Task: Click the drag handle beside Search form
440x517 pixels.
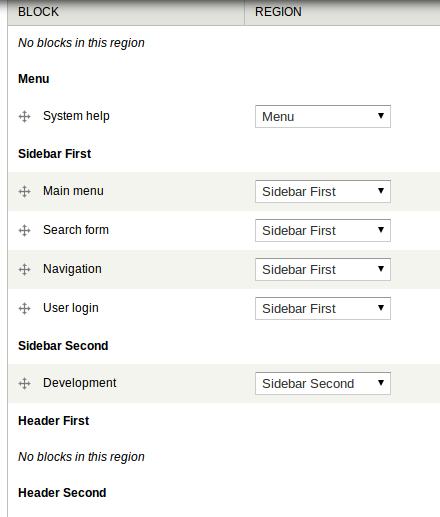Action: [24, 230]
